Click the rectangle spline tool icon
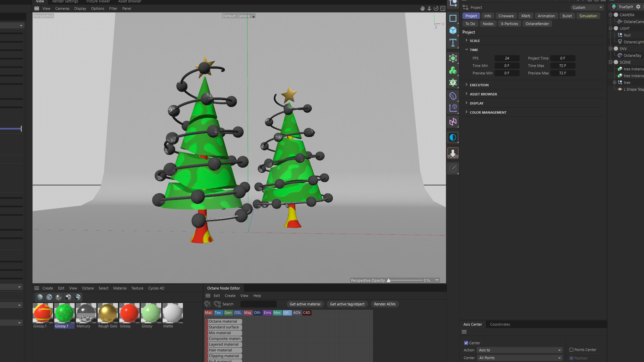The image size is (644, 362). [x=453, y=18]
